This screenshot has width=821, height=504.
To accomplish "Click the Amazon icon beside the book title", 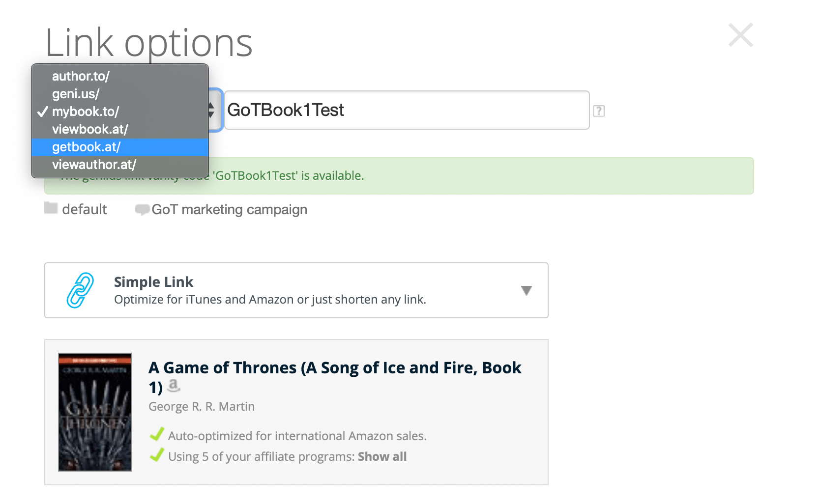I will pos(175,387).
